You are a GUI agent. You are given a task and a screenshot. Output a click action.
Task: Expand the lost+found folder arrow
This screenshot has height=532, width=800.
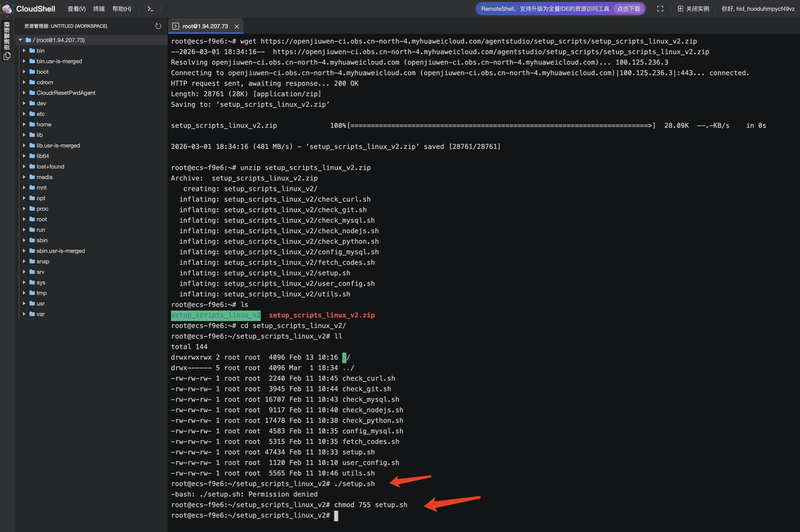coord(24,167)
